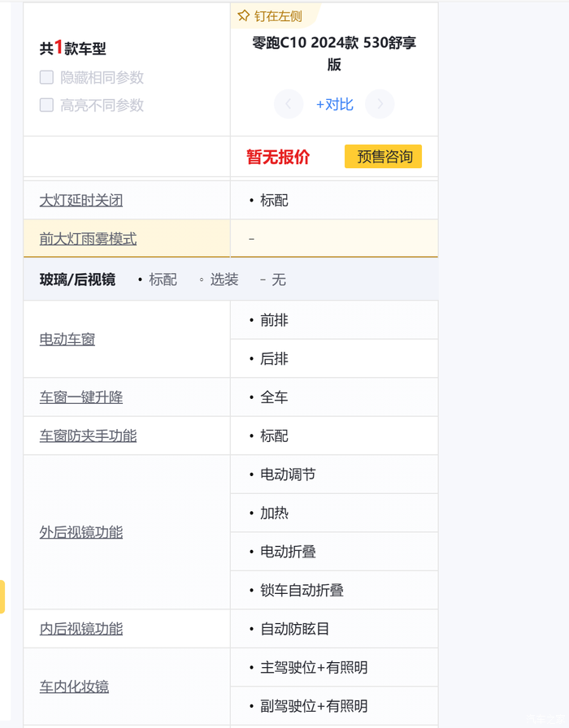Enable the 隐藏相同参数 checkbox
This screenshot has height=728, width=569.
(x=47, y=77)
